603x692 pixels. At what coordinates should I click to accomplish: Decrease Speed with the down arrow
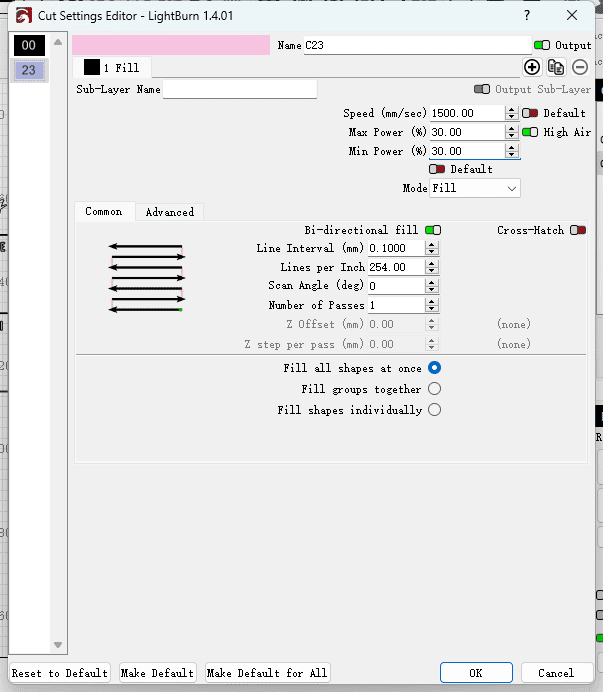click(511, 117)
